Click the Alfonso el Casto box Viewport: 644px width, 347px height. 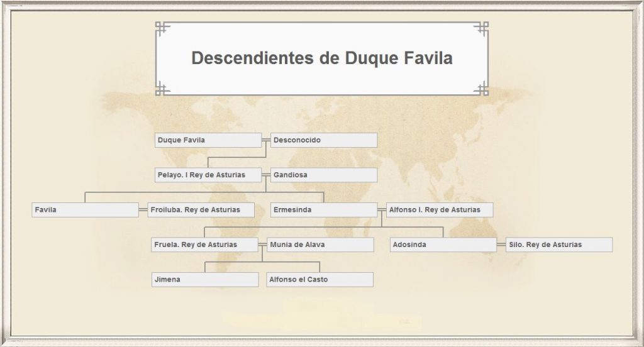pos(320,280)
